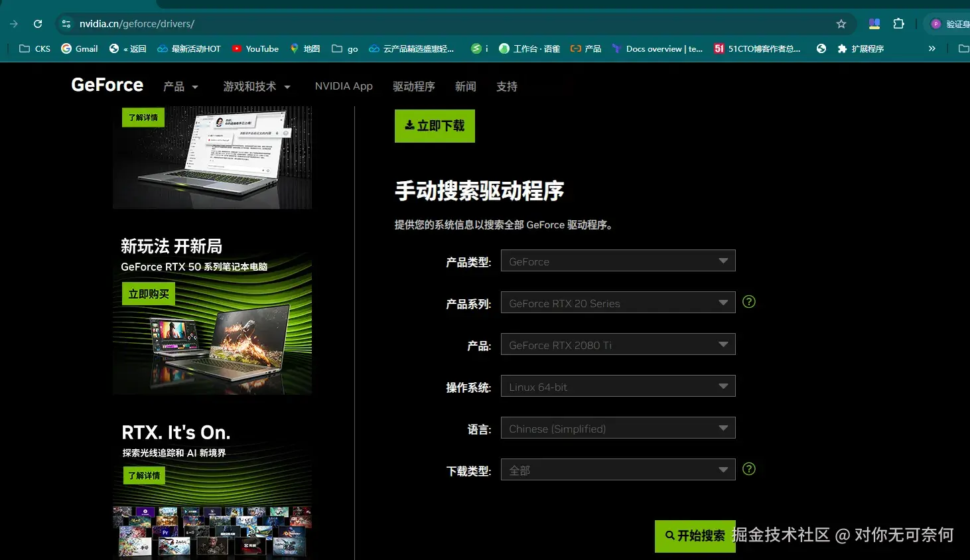Open the 产品系列 RTX 20 Series dropdown
The image size is (970, 560).
pyautogui.click(x=618, y=303)
